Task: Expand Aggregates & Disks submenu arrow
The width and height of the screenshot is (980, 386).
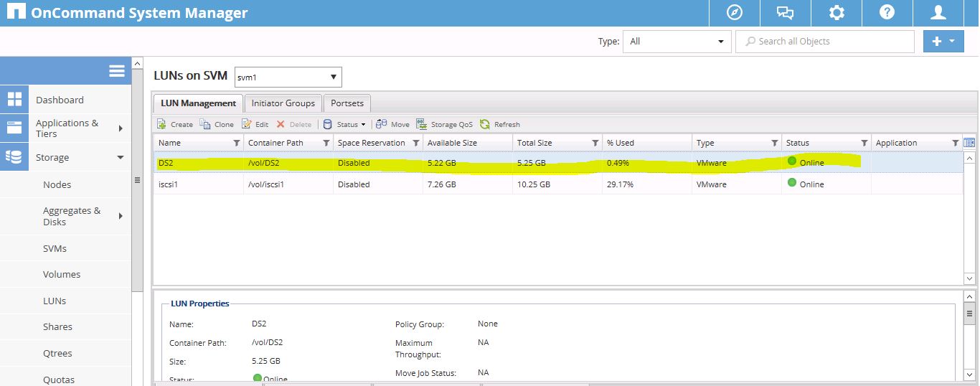Action: [x=121, y=216]
